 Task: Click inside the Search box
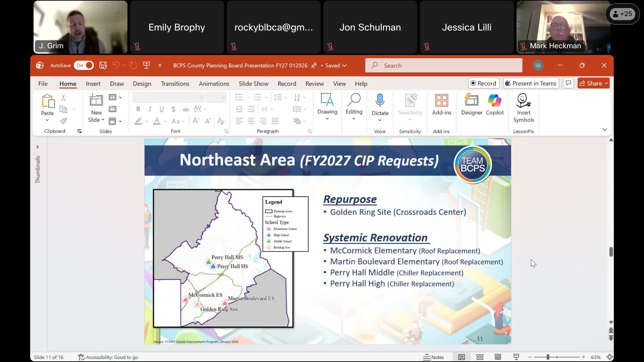[x=443, y=65]
